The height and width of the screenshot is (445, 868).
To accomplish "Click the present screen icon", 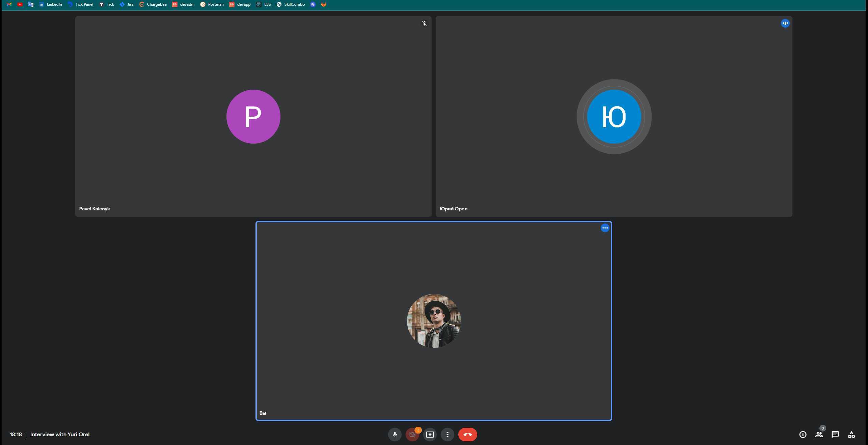I will (430, 435).
